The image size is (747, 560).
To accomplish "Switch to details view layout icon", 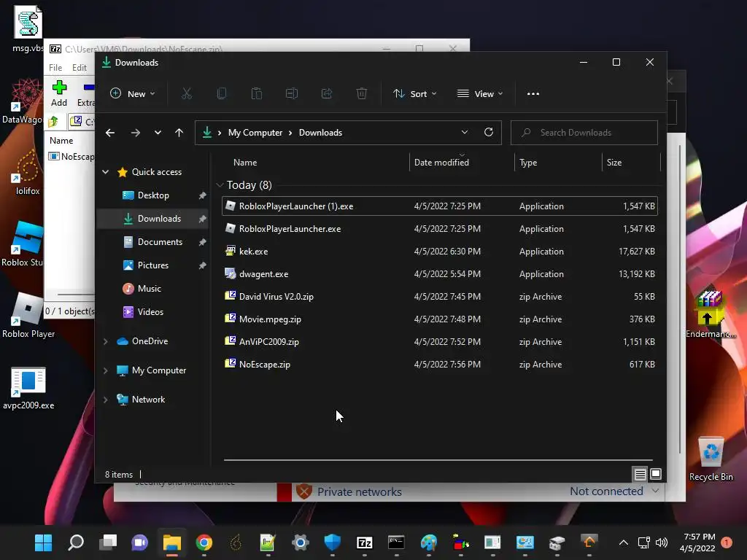I will [640, 474].
